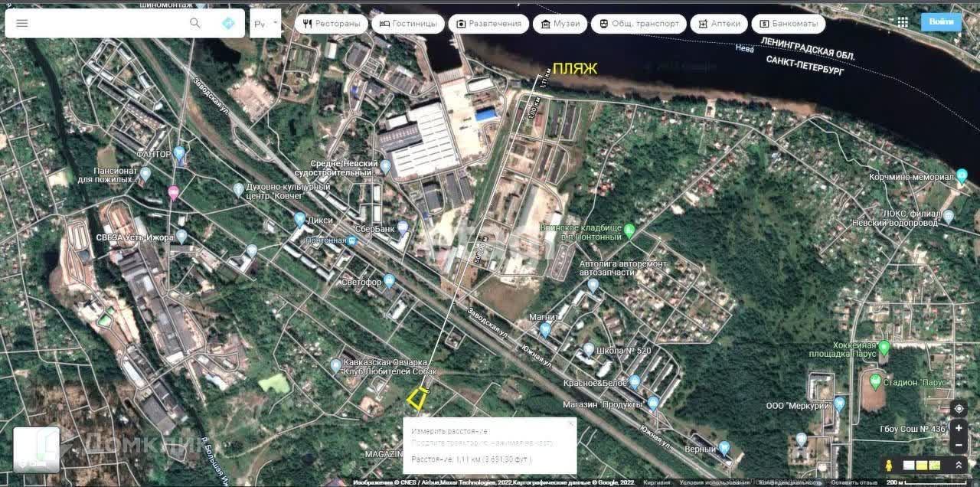Click the Киргизия footer link
Screen dimensions: 980x487
[657, 482]
